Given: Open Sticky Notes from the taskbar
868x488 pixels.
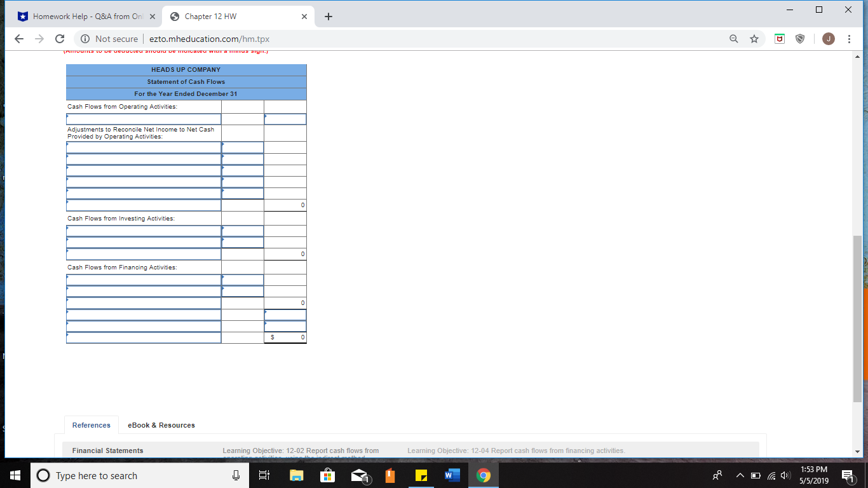Looking at the screenshot, I should point(421,475).
